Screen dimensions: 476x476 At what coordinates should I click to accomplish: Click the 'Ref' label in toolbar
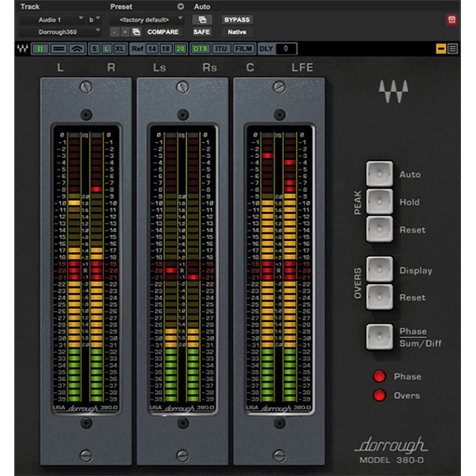click(137, 48)
